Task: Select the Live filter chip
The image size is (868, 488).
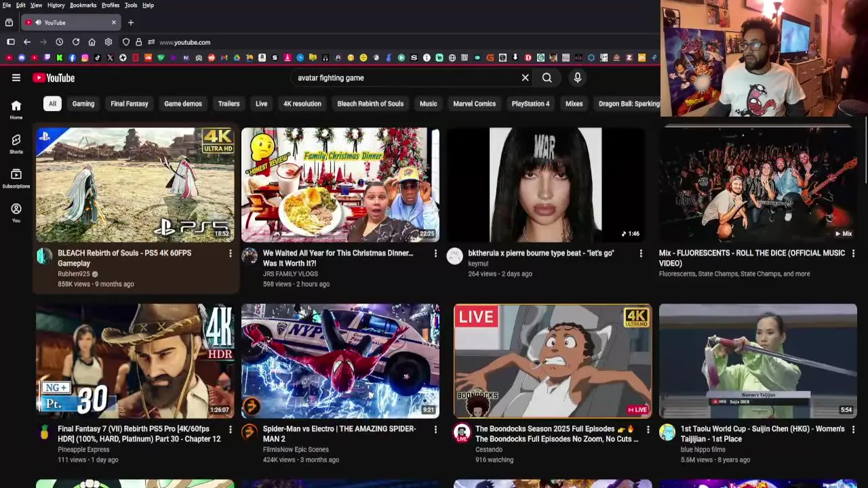Action: [261, 104]
